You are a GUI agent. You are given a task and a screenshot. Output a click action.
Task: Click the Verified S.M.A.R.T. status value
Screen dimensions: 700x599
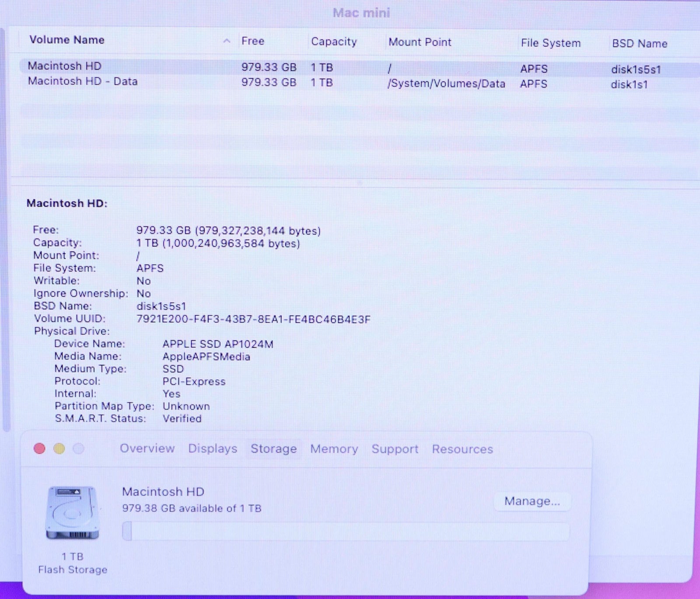point(182,418)
